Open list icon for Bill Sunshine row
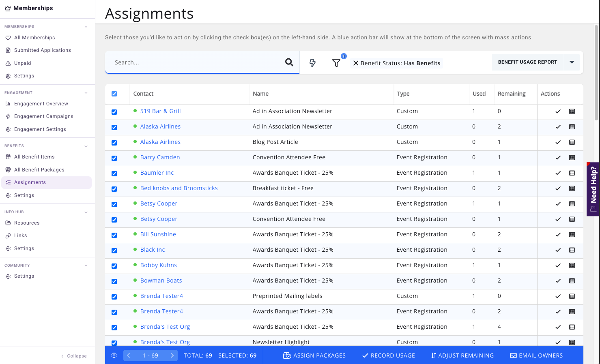This screenshot has height=364, width=600. (x=572, y=235)
